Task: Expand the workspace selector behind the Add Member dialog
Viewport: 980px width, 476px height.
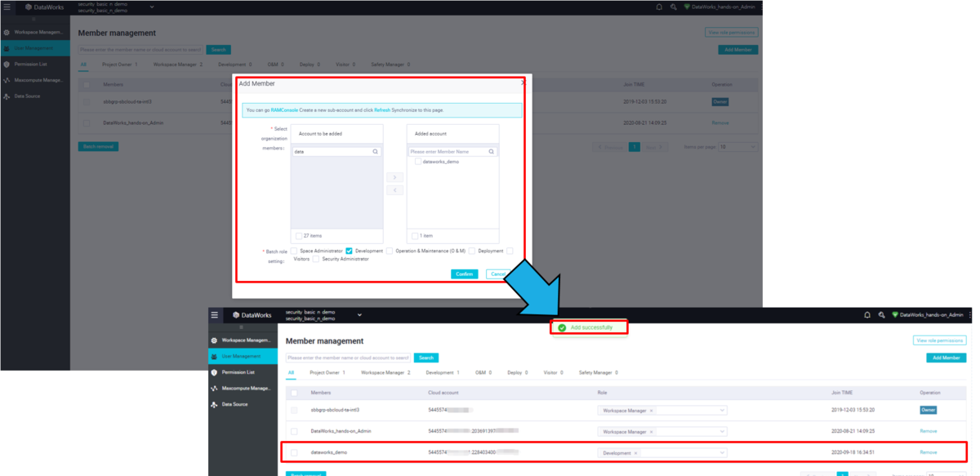Action: coord(152,7)
